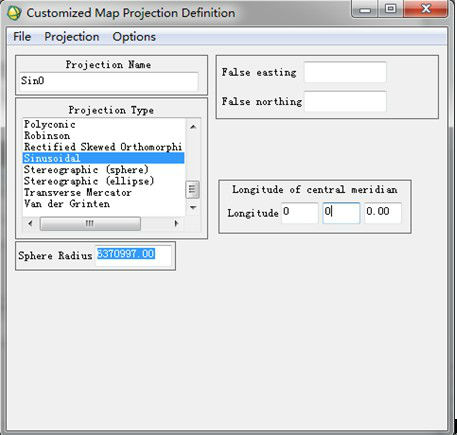Click the False northing input field
The height and width of the screenshot is (435, 457).
[345, 101]
